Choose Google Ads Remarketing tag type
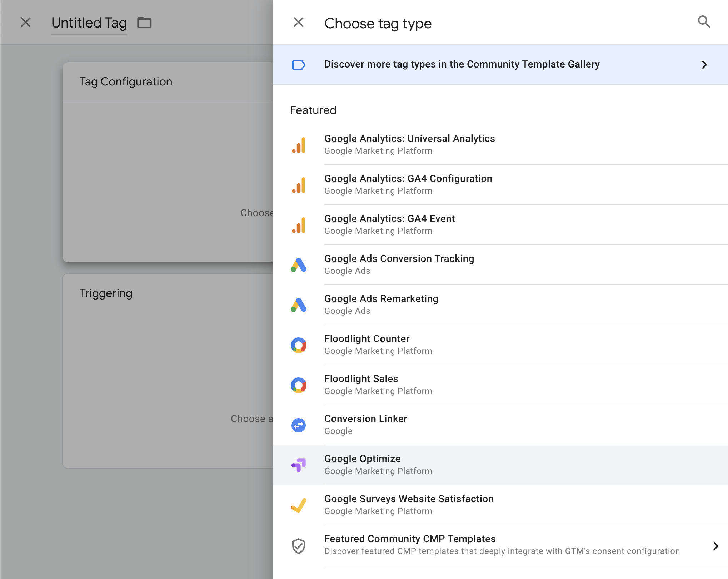The image size is (728, 579). point(500,305)
